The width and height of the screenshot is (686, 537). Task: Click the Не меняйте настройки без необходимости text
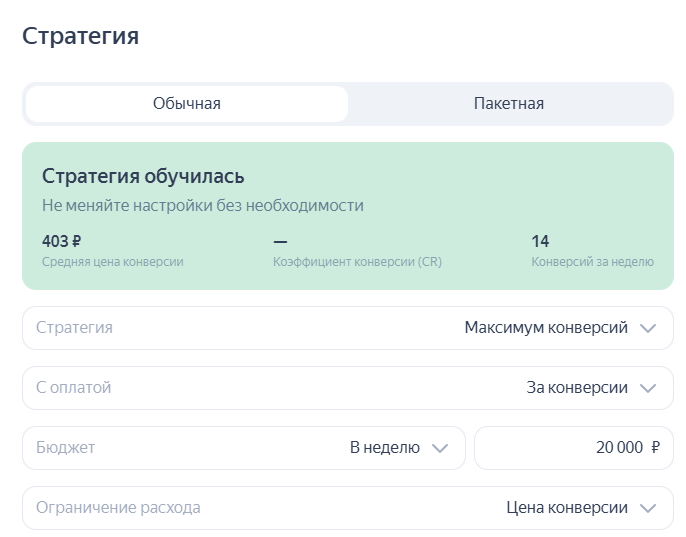(x=203, y=205)
